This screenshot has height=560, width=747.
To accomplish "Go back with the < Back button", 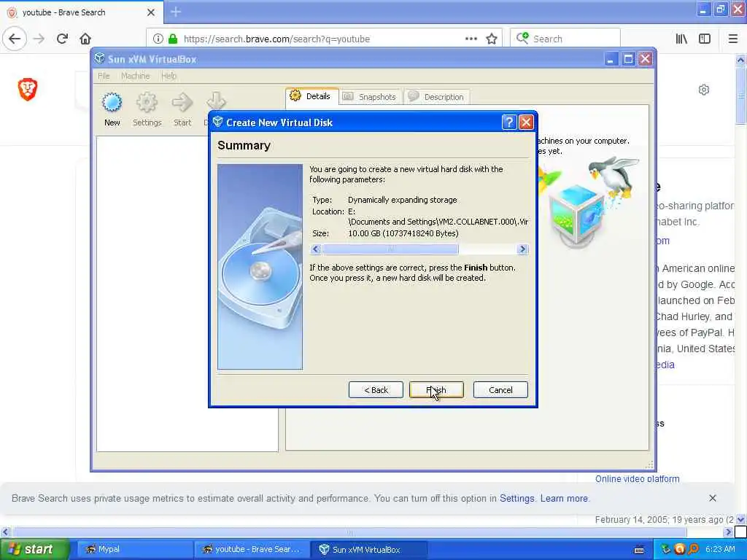I will (376, 390).
